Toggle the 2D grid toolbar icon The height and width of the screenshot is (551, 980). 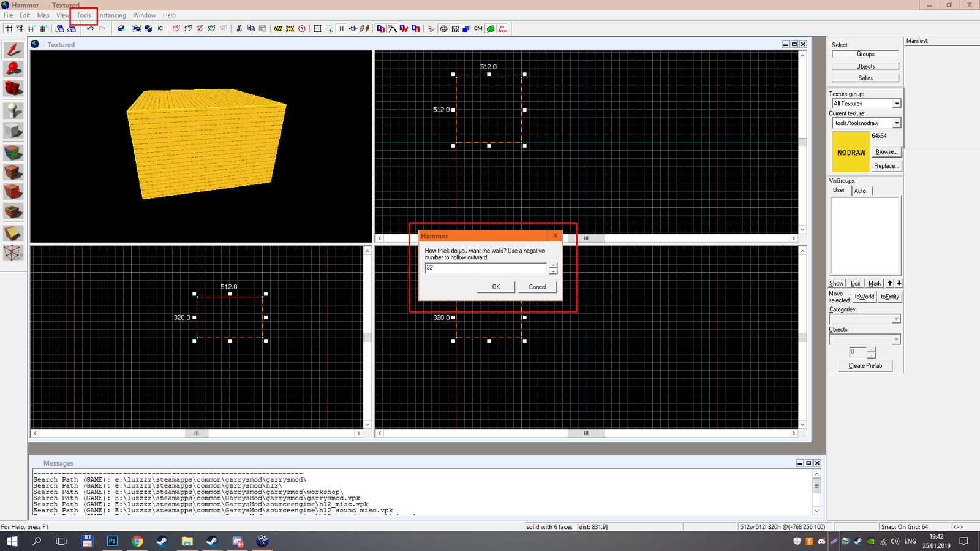pos(9,28)
